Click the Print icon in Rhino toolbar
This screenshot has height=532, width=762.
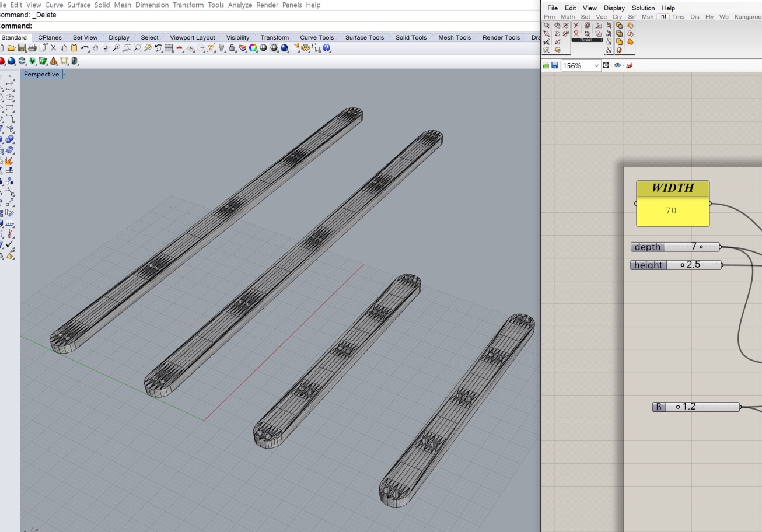click(x=32, y=48)
